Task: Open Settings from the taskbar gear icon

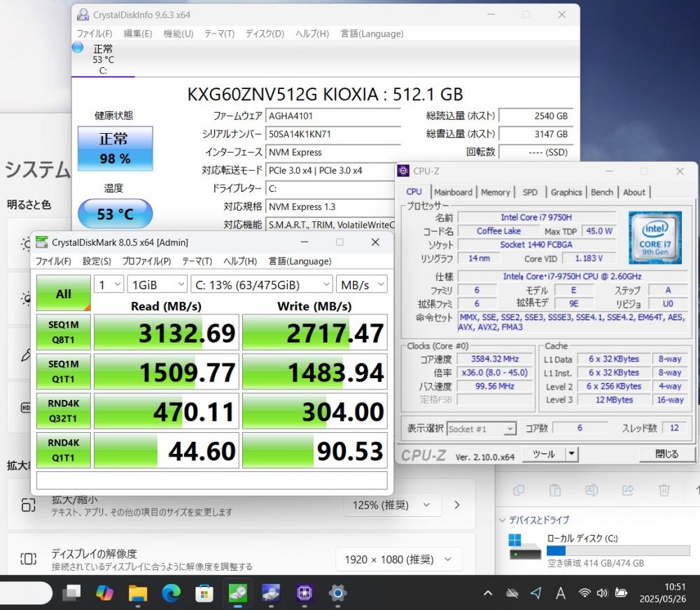Action: [x=338, y=592]
